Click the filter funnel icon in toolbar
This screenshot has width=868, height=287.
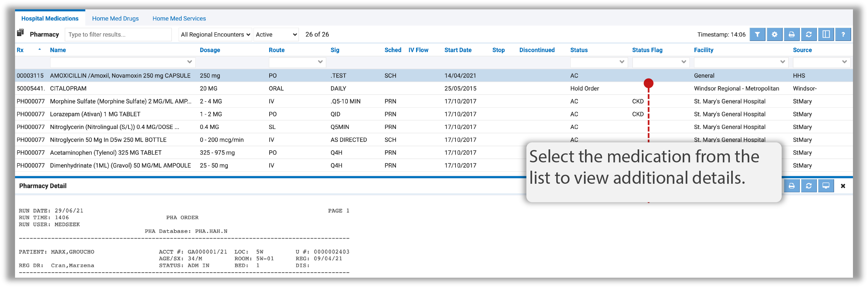tap(757, 34)
